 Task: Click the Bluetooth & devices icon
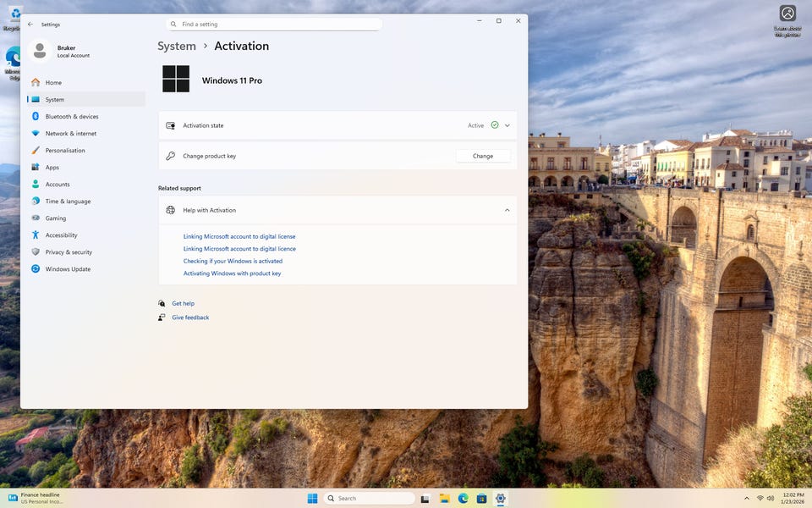[36, 117]
